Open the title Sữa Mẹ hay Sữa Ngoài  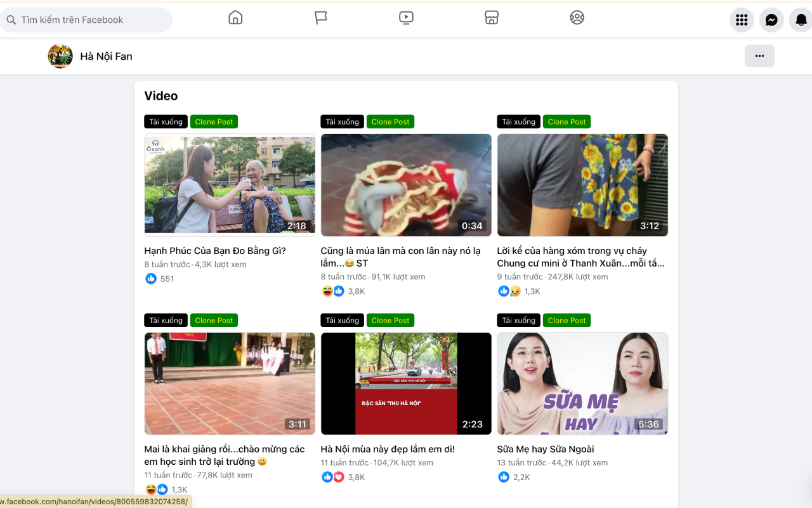tap(546, 449)
